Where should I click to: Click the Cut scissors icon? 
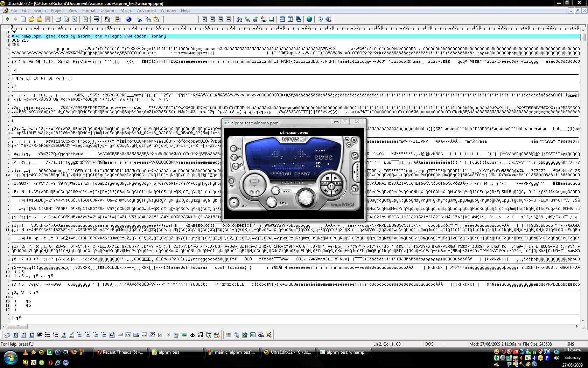point(140,19)
